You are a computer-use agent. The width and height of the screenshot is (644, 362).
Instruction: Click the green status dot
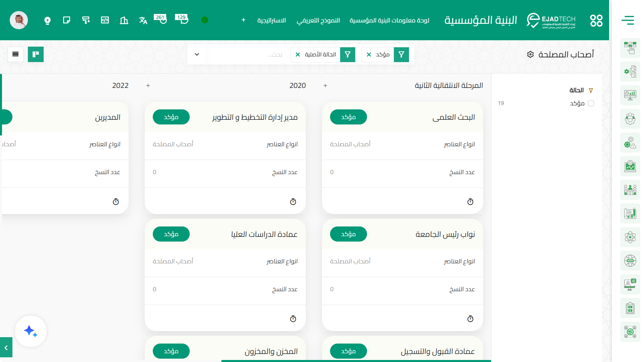point(204,20)
